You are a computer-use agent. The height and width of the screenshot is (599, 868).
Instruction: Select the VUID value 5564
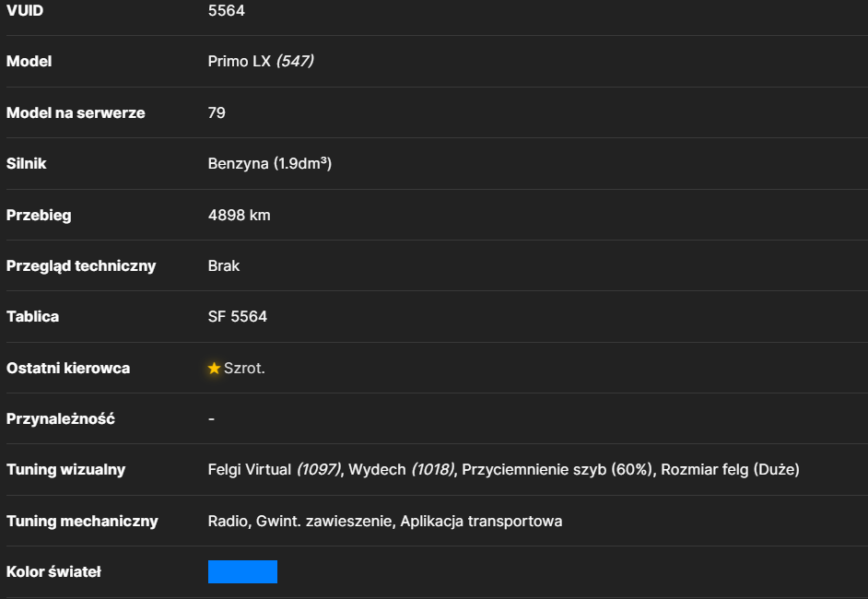[x=227, y=10]
